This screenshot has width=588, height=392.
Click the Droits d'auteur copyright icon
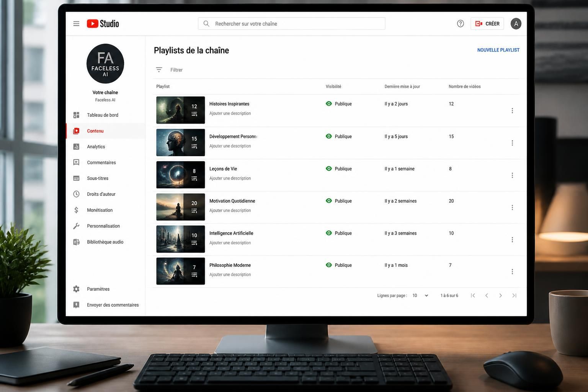click(76, 194)
